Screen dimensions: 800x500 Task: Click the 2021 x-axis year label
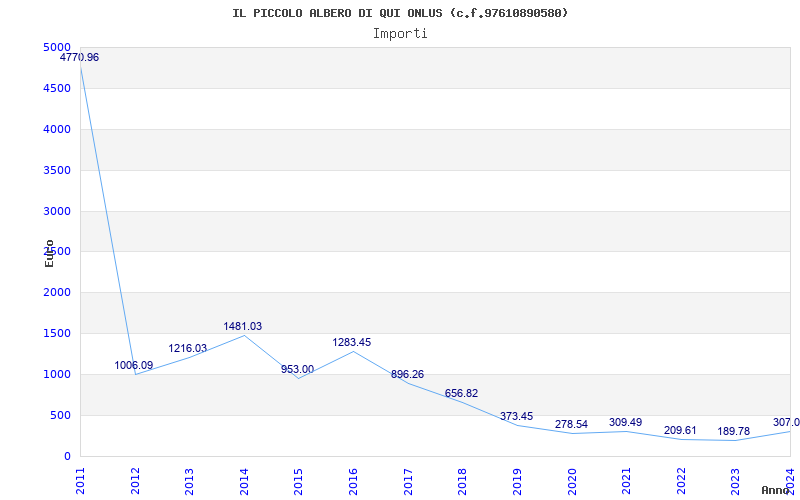pyautogui.click(x=627, y=482)
